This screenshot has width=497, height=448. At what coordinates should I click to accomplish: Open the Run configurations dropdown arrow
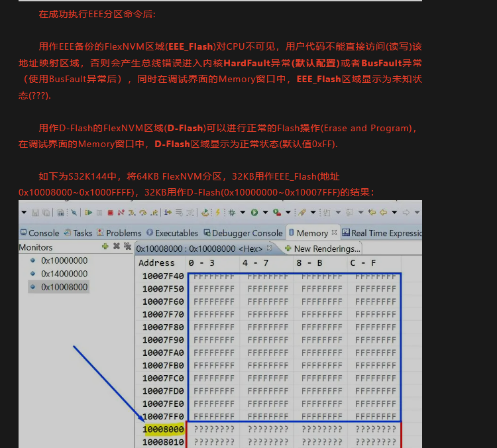pyautogui.click(x=265, y=213)
